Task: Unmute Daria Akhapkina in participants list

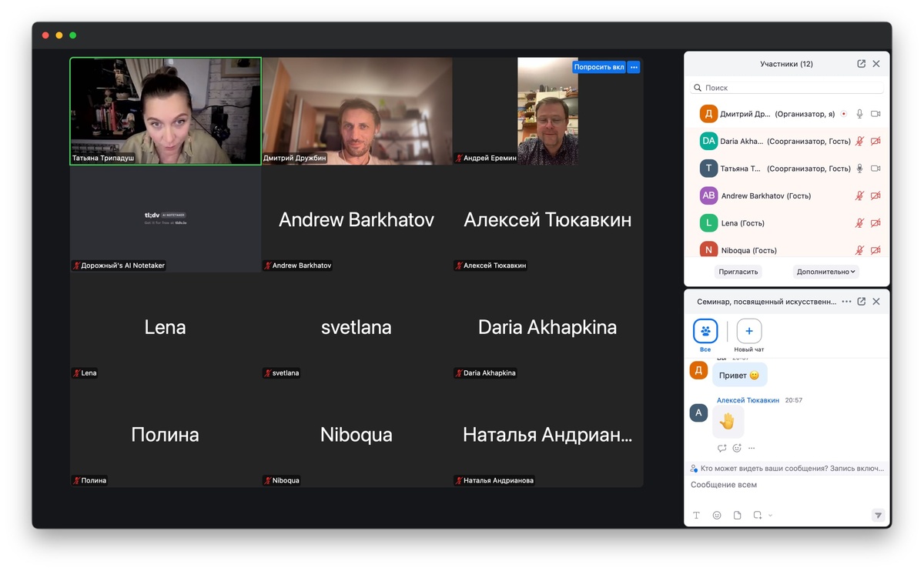Action: pos(860,142)
